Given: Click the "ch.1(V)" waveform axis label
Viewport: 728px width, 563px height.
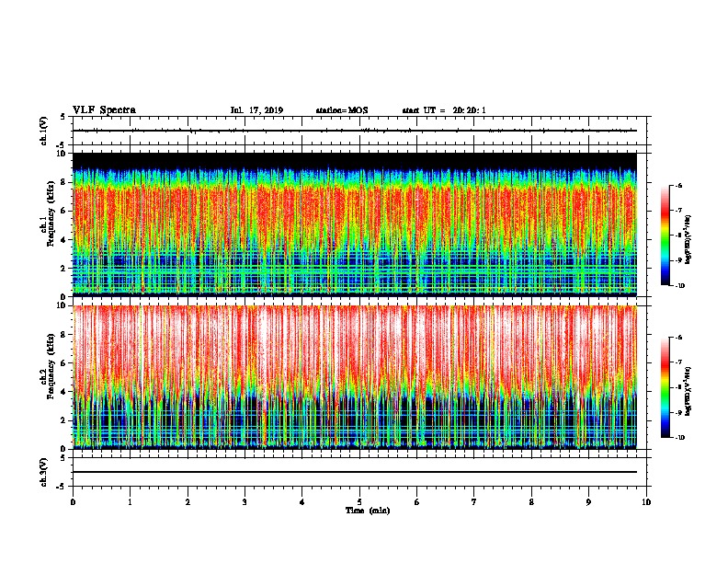Looking at the screenshot, I should 44,131.
